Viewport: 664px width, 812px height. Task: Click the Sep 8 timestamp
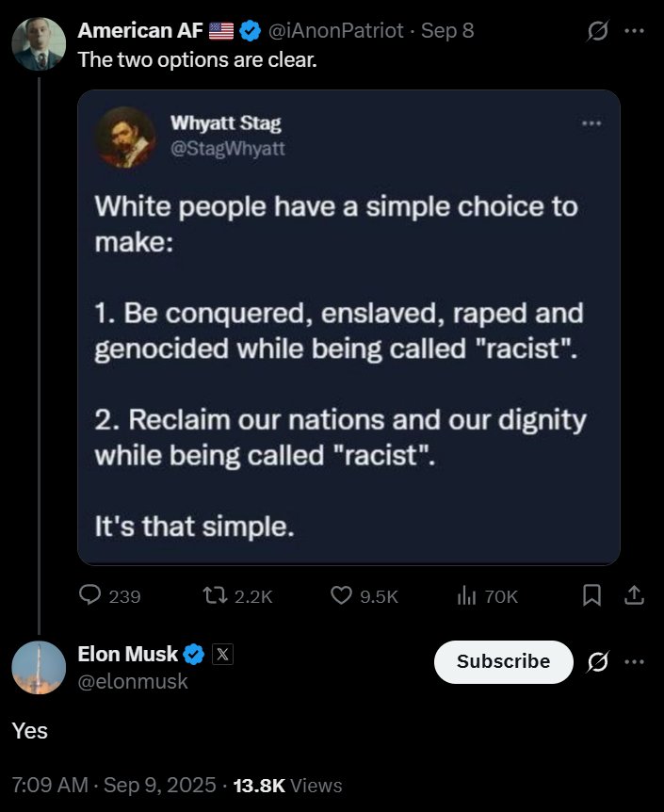tap(447, 30)
